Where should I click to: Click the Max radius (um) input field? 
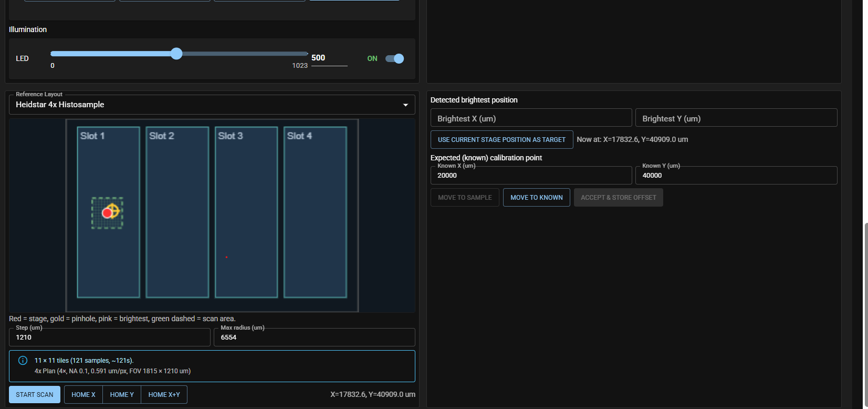(315, 337)
